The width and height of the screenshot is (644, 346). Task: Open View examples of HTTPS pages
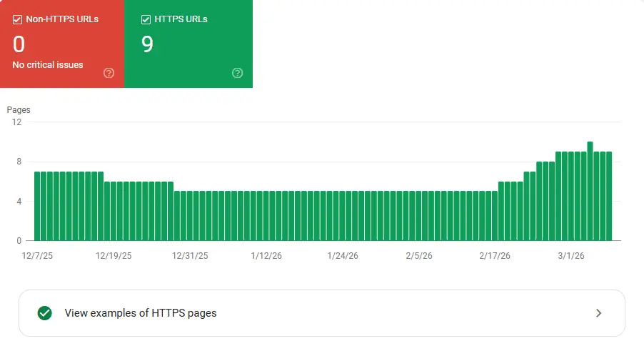pos(322,313)
